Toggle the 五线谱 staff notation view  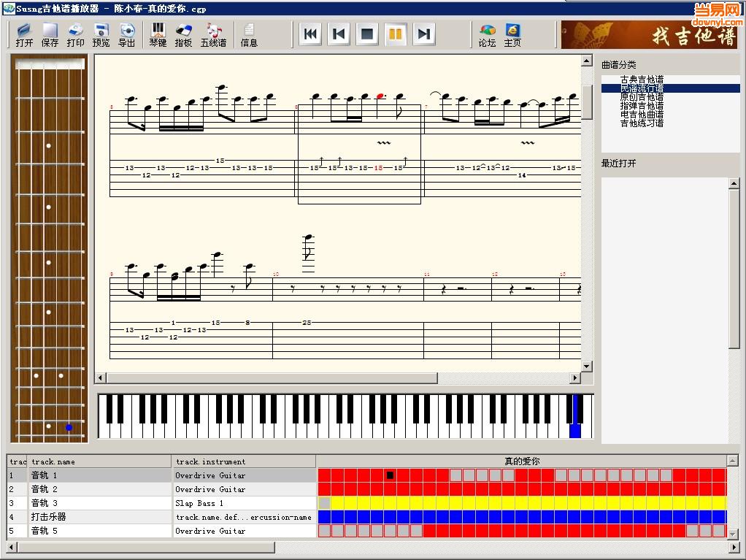tap(215, 34)
